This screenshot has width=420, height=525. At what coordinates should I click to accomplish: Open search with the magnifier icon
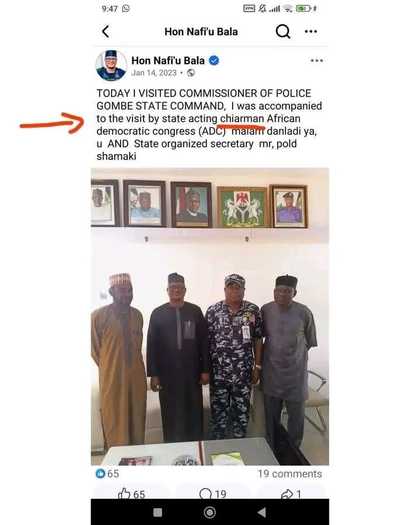click(x=283, y=32)
